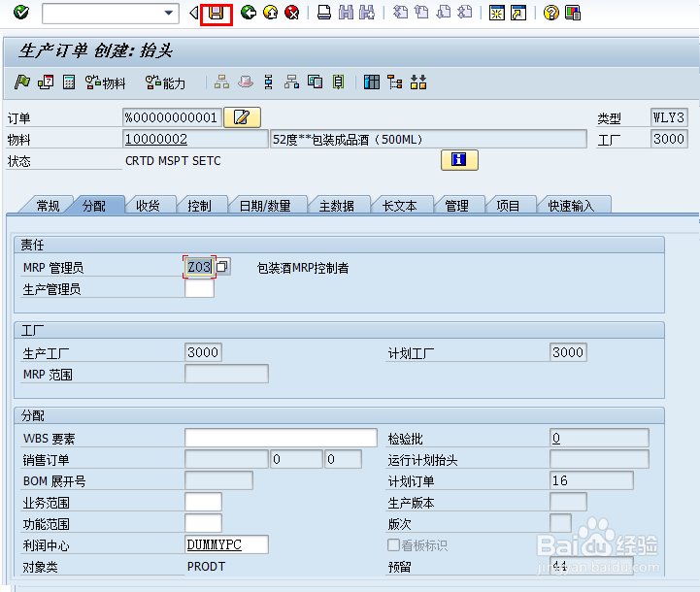Image resolution: width=700 pixels, height=592 pixels.
Task: Switch to the 常规 tab
Action: pyautogui.click(x=48, y=206)
